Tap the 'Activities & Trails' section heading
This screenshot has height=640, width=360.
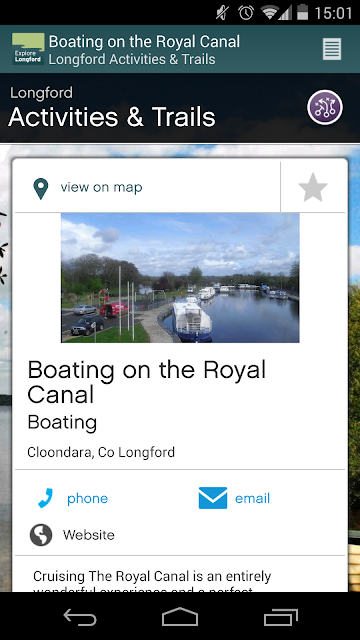click(112, 117)
